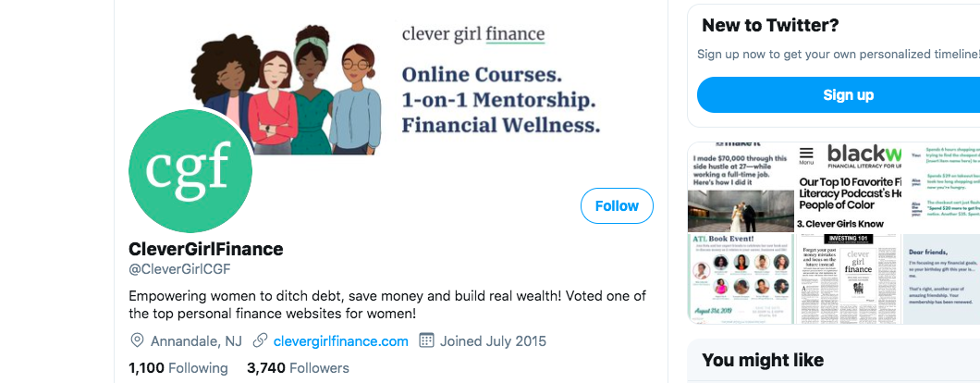Open the clevergirlfinance.com link
Image resolution: width=980 pixels, height=383 pixels.
pos(341,341)
